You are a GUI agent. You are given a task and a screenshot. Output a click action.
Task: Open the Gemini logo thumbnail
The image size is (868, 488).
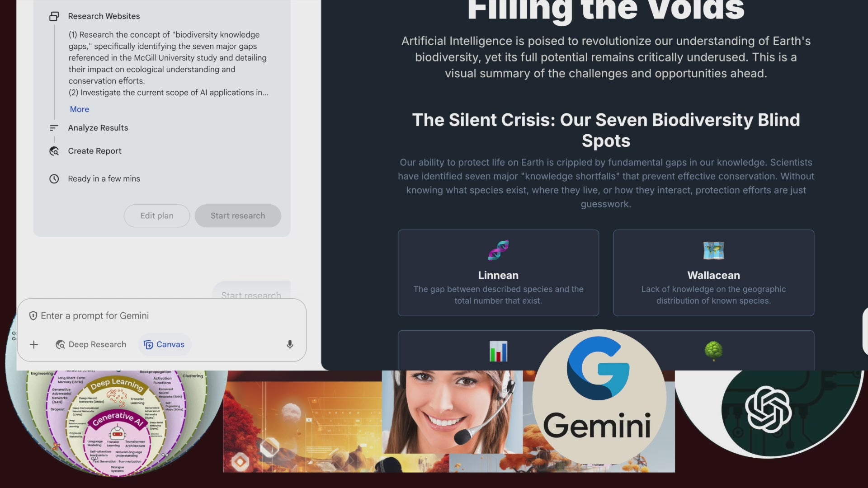[x=599, y=398]
